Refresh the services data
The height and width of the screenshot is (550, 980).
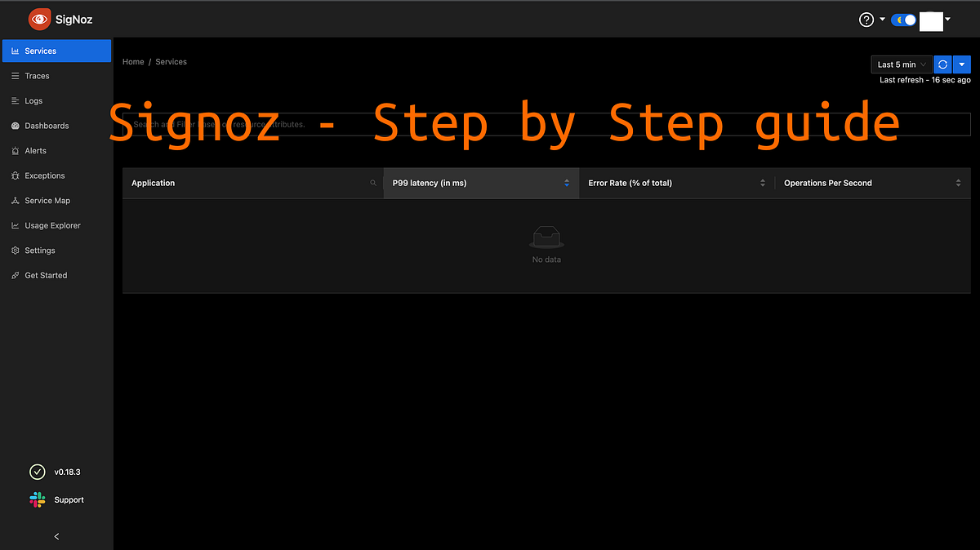942,64
